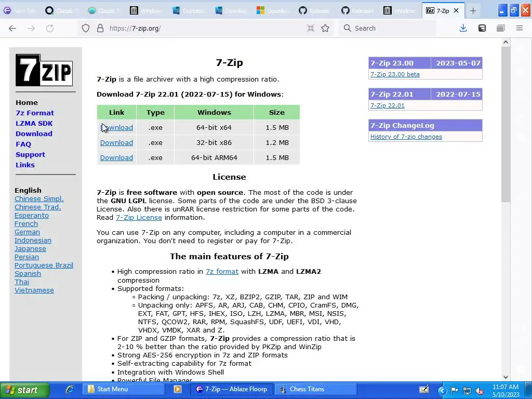532x399 pixels.
Task: Close the 7-Zip browser tab
Action: pyautogui.click(x=456, y=10)
